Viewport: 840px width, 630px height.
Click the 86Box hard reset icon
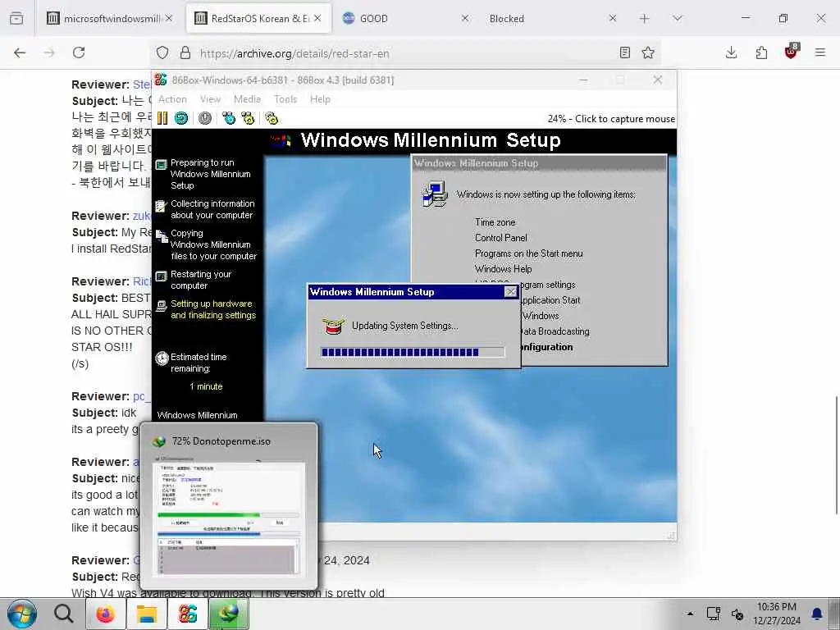(181, 118)
